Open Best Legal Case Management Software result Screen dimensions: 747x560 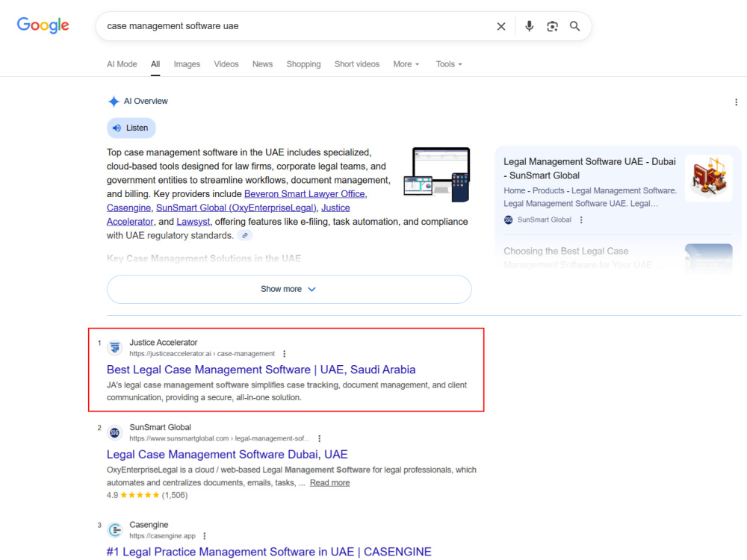(261, 370)
